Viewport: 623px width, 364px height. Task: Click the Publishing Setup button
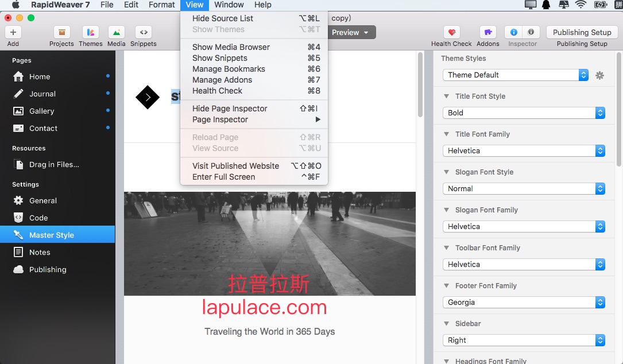[582, 32]
